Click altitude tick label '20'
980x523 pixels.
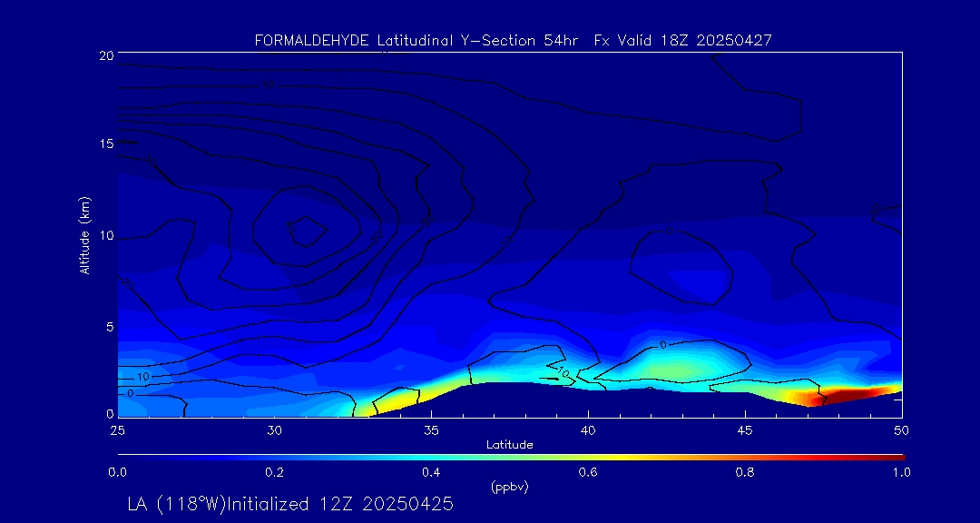click(105, 54)
